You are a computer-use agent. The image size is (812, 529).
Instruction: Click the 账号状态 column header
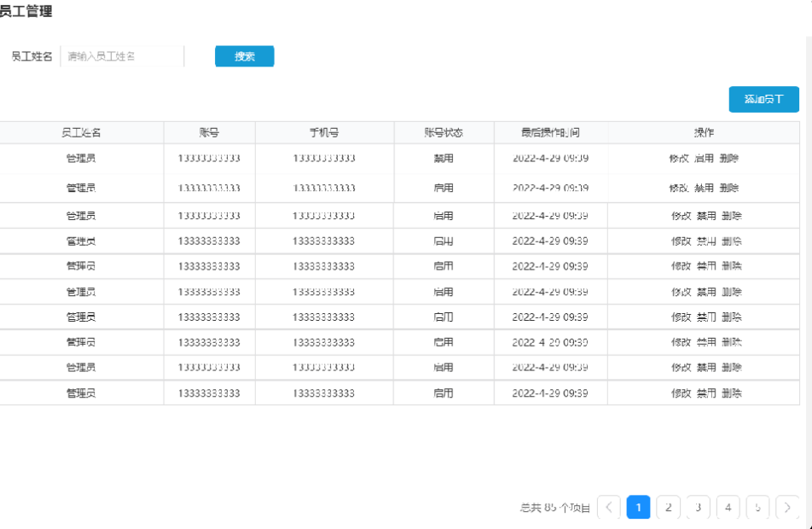tap(444, 132)
